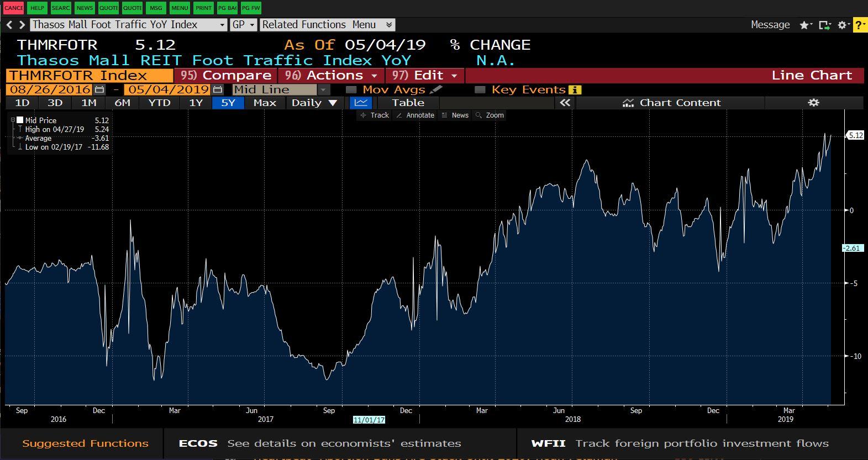
Task: Open the end date calendar picker
Action: click(x=218, y=89)
